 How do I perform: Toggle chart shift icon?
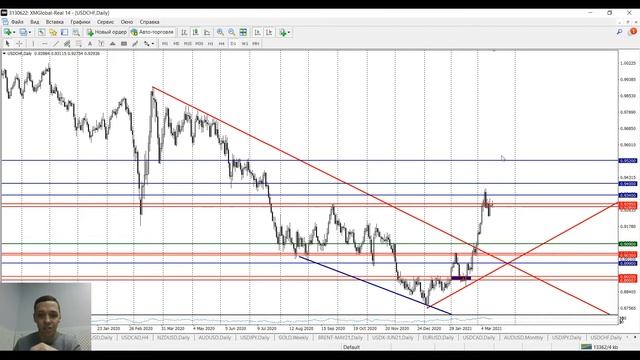(x=269, y=32)
